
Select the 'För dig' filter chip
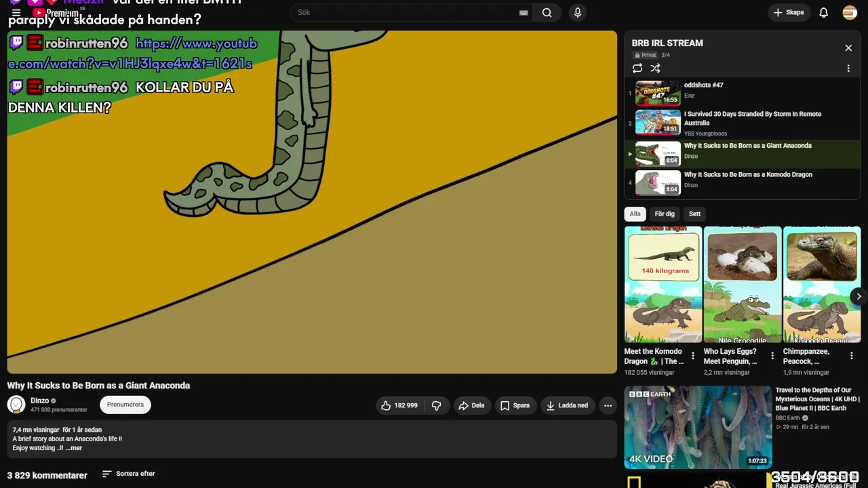tap(665, 214)
